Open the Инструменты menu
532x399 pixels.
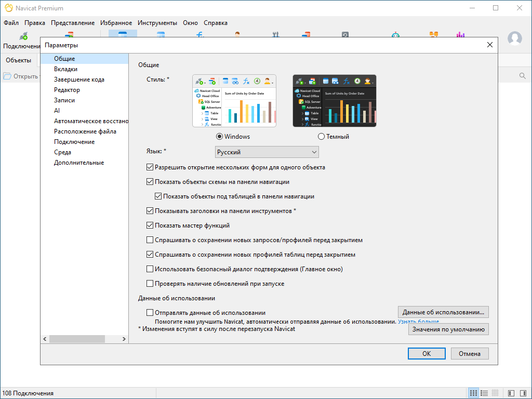click(157, 23)
